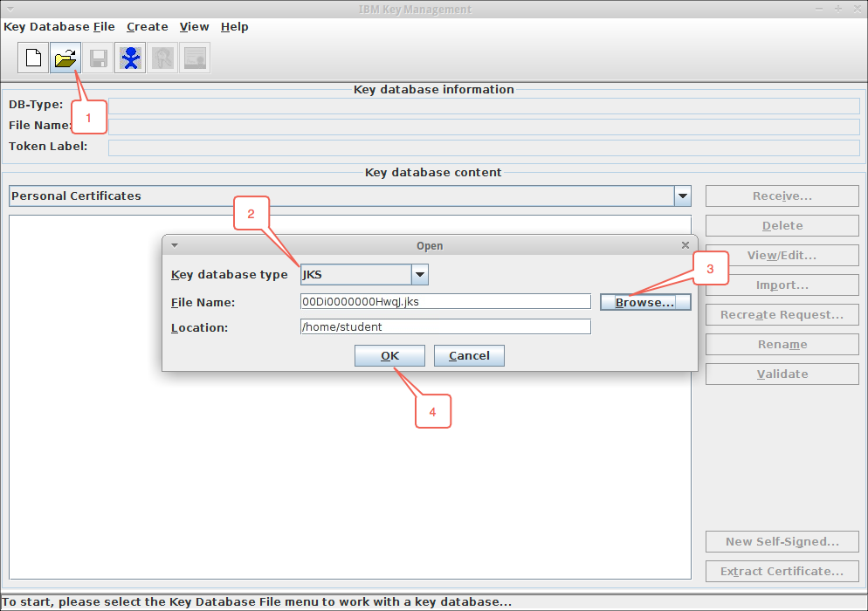Click the DB-Type information field

tap(484, 106)
